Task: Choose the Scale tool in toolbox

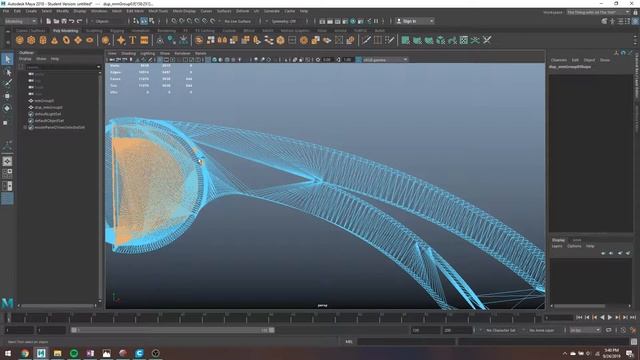Action: [x=6, y=122]
